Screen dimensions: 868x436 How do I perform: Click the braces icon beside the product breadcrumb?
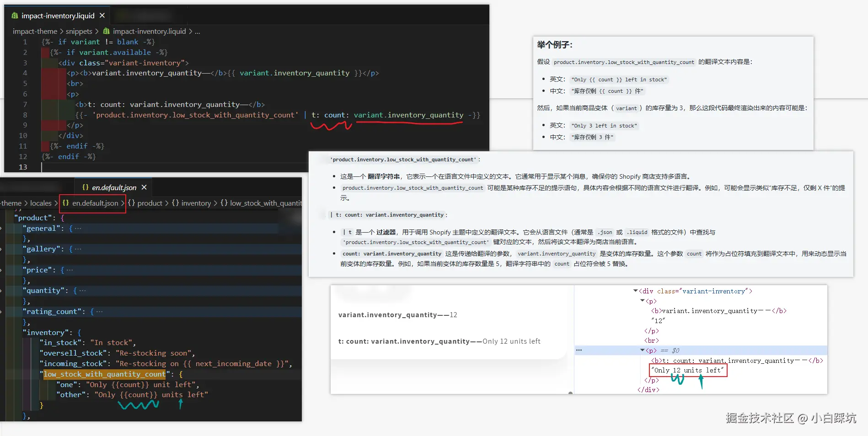point(132,203)
